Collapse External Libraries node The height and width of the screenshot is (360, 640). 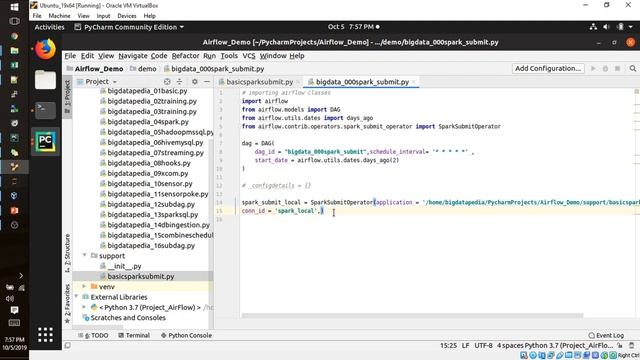pyautogui.click(x=77, y=297)
